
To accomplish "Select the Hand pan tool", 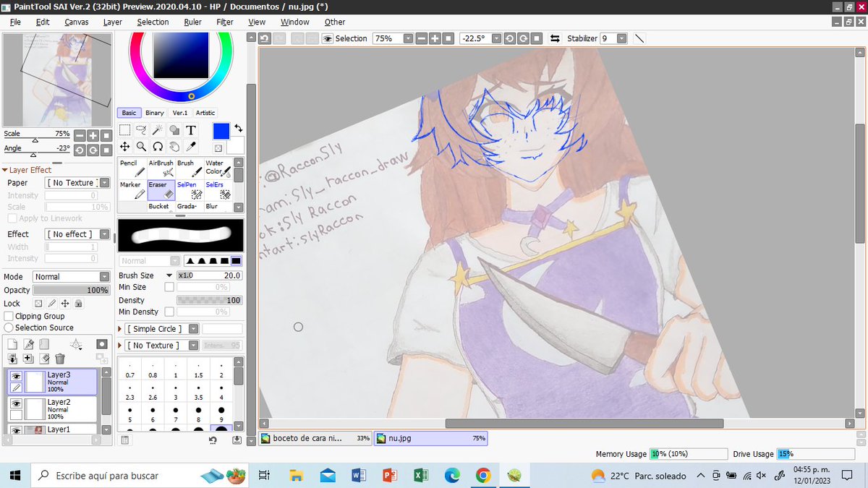I will click(x=174, y=146).
